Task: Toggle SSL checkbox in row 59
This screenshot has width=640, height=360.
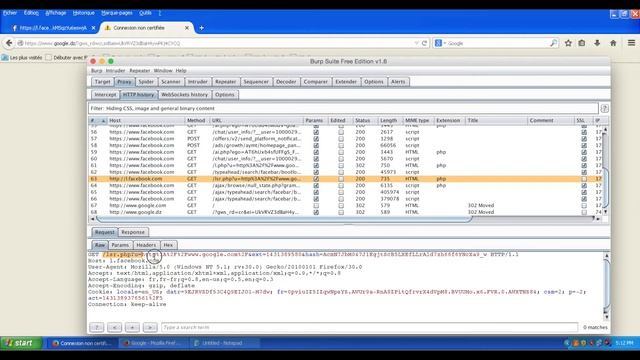Action: coord(584,152)
